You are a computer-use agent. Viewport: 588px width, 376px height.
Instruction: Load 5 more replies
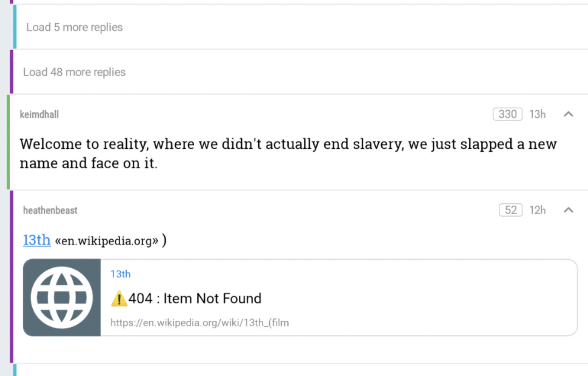tap(74, 27)
